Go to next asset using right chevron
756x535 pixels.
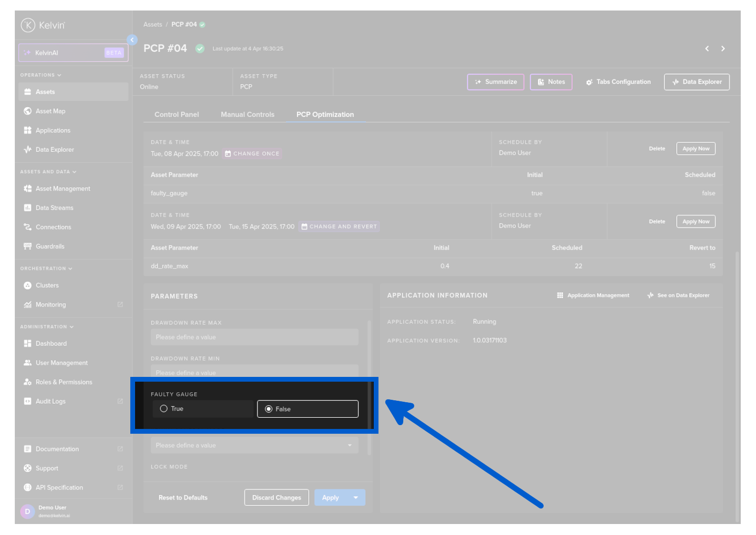tap(723, 49)
